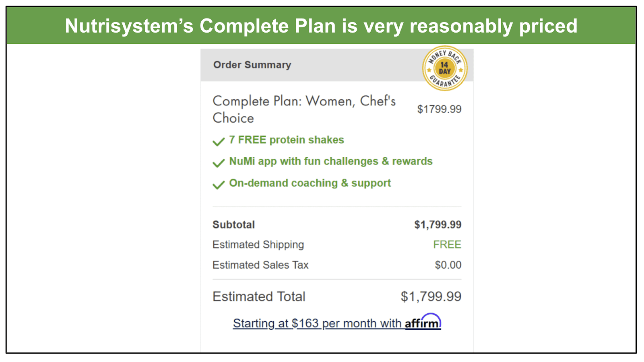
Task: Click NuMi app with fun challenges & rewards
Action: [331, 161]
